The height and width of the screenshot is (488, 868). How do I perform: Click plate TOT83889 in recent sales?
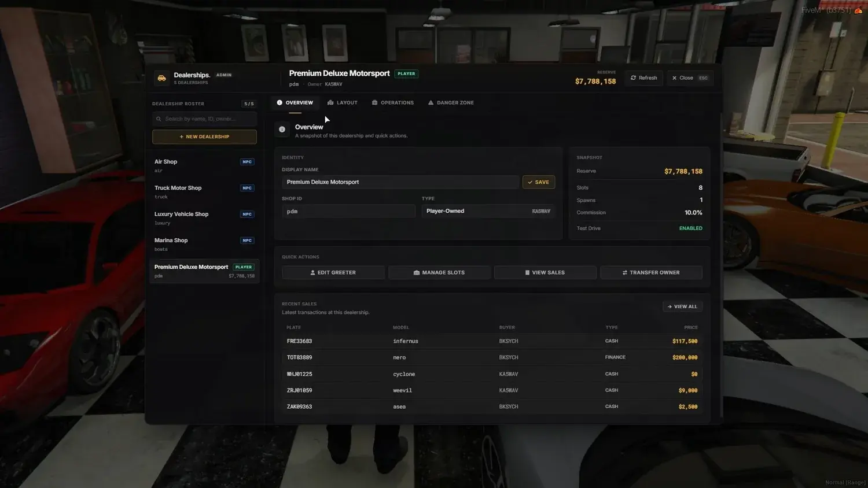pos(299,357)
